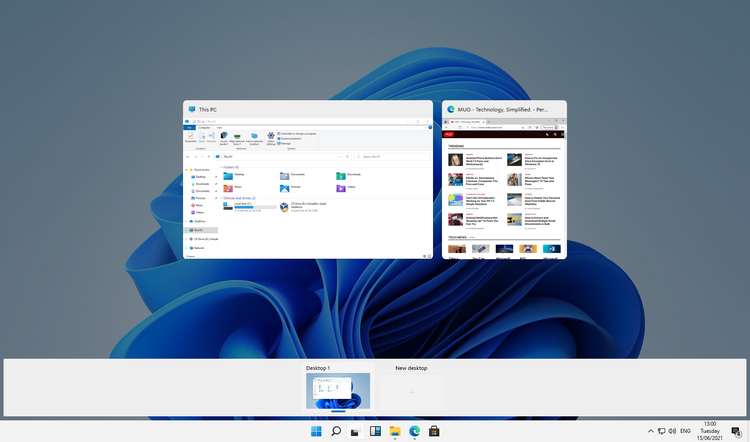Launch Microsoft Edge from the taskbar
750x442 pixels.
coord(414,431)
